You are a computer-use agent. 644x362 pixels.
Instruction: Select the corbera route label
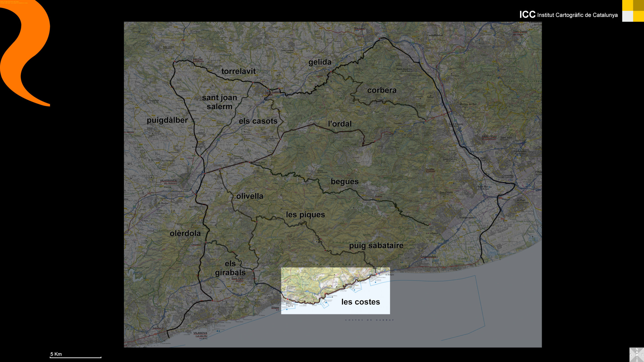pyautogui.click(x=382, y=90)
